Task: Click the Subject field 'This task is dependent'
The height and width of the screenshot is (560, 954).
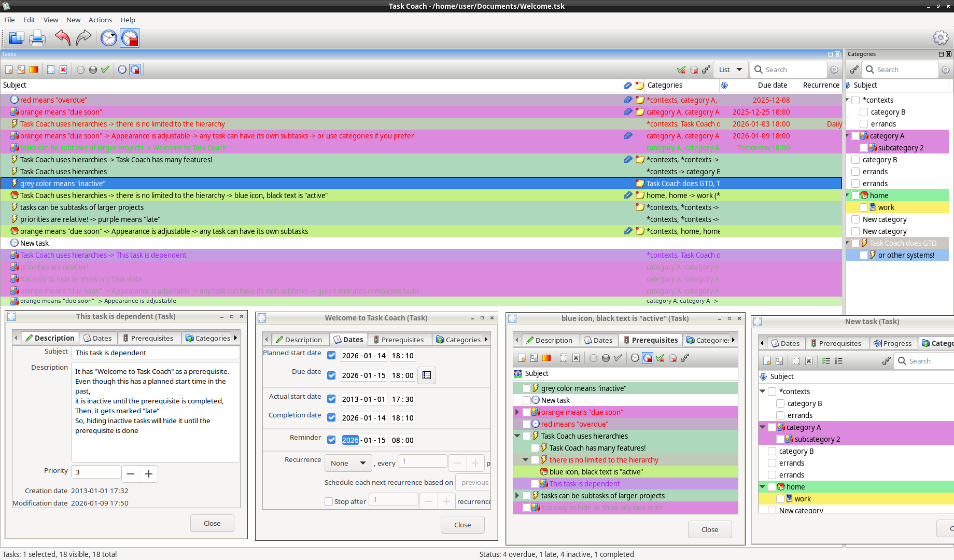Action: pyautogui.click(x=156, y=353)
